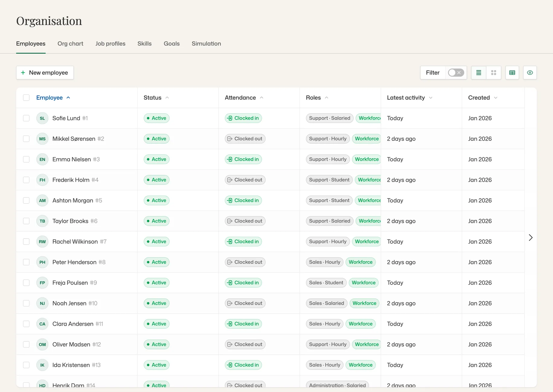
Task: Click Rachel Wilkinson's Support · Hourly tag
Action: [328, 242]
